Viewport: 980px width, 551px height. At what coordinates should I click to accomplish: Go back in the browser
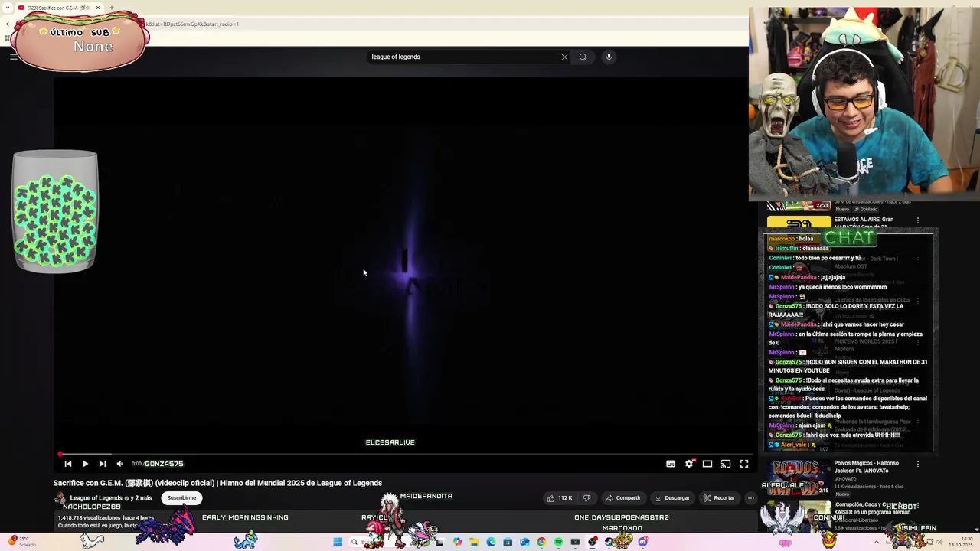[x=8, y=24]
